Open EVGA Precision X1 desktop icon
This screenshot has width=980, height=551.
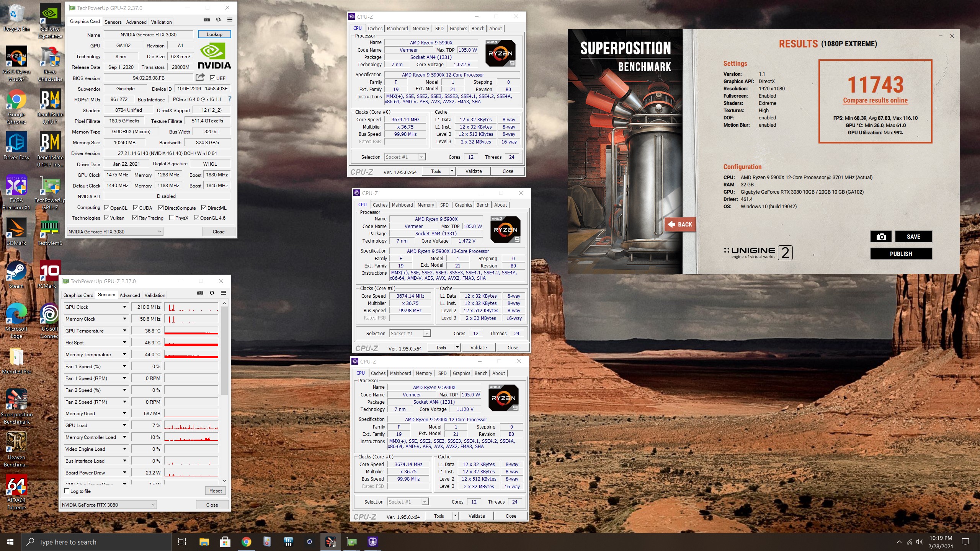[16, 192]
